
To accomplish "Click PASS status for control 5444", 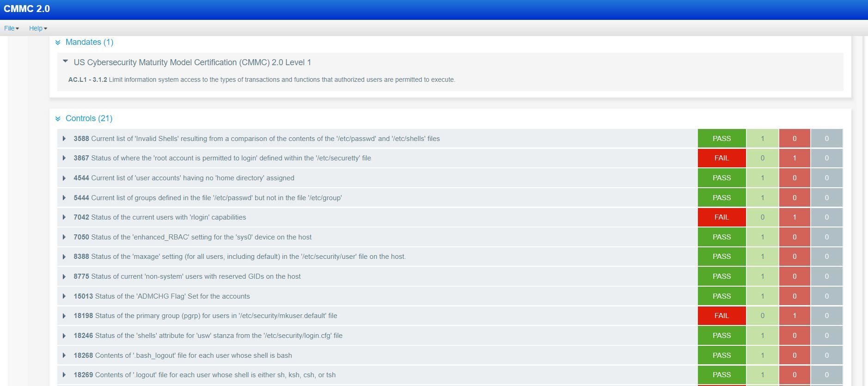I will (x=721, y=198).
